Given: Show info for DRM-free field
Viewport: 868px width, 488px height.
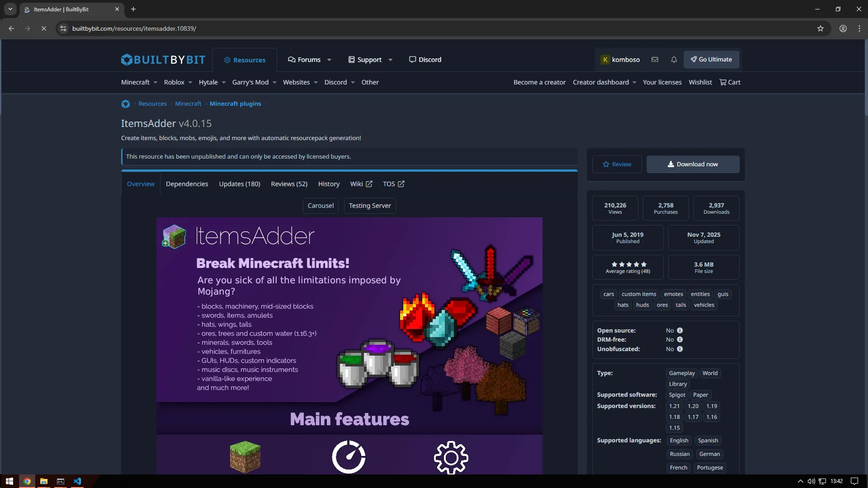Looking at the screenshot, I should (680, 339).
